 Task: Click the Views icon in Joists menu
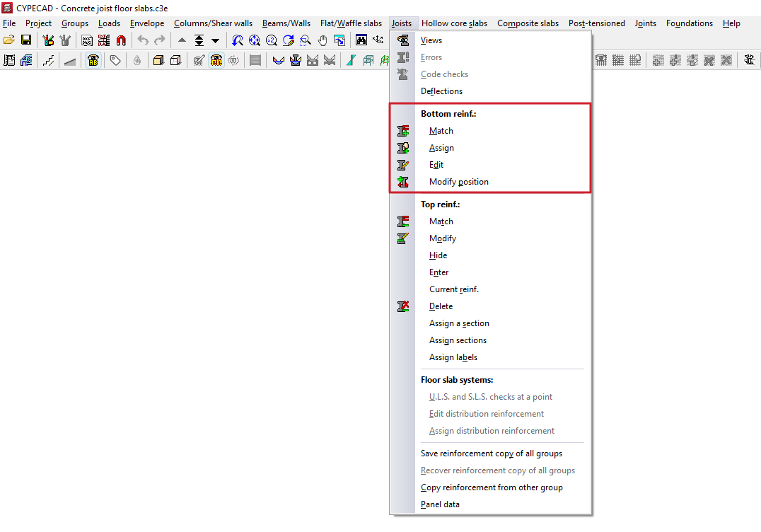403,40
